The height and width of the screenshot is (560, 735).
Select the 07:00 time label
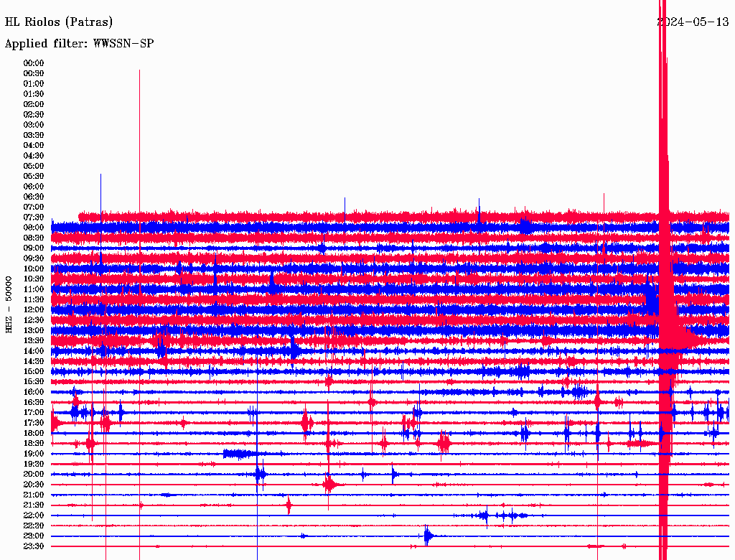[34, 207]
